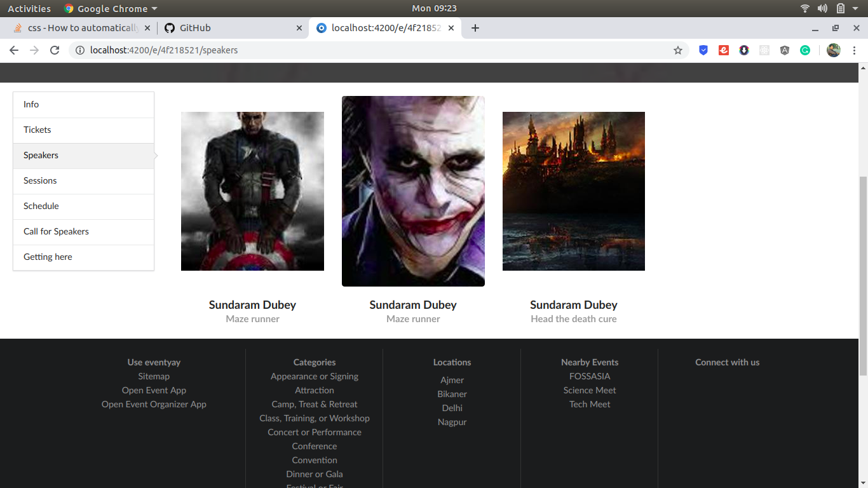868x488 pixels.
Task: Close the css Stack Overflow tab
Action: coord(147,28)
